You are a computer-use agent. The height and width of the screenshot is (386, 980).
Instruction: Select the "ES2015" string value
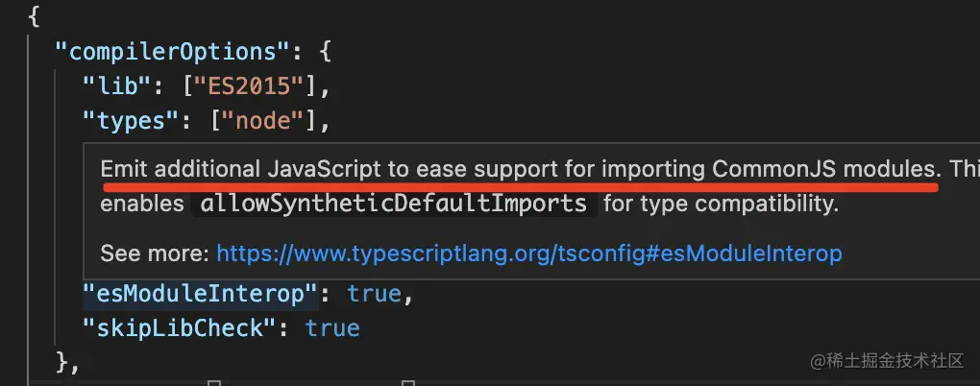(x=250, y=85)
